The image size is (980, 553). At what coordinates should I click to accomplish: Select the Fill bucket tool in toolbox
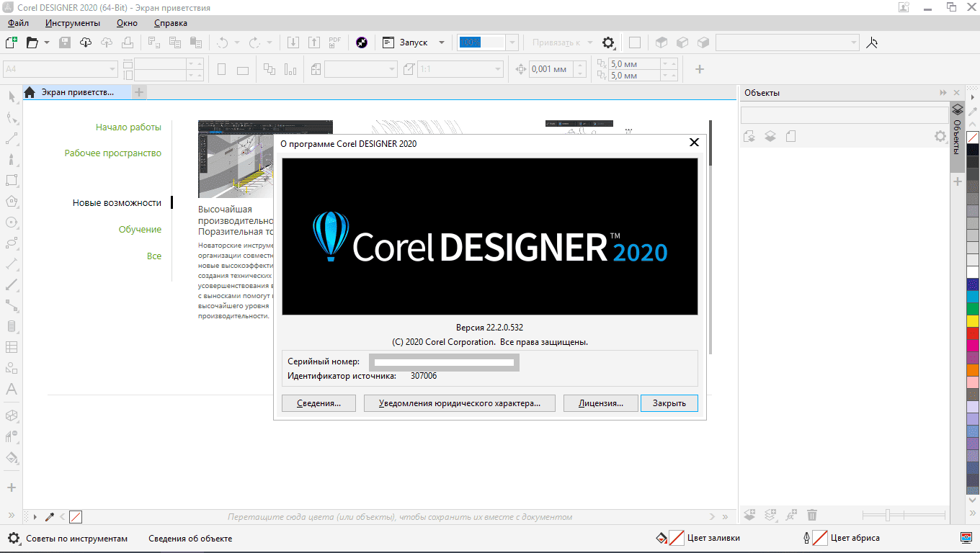12,457
